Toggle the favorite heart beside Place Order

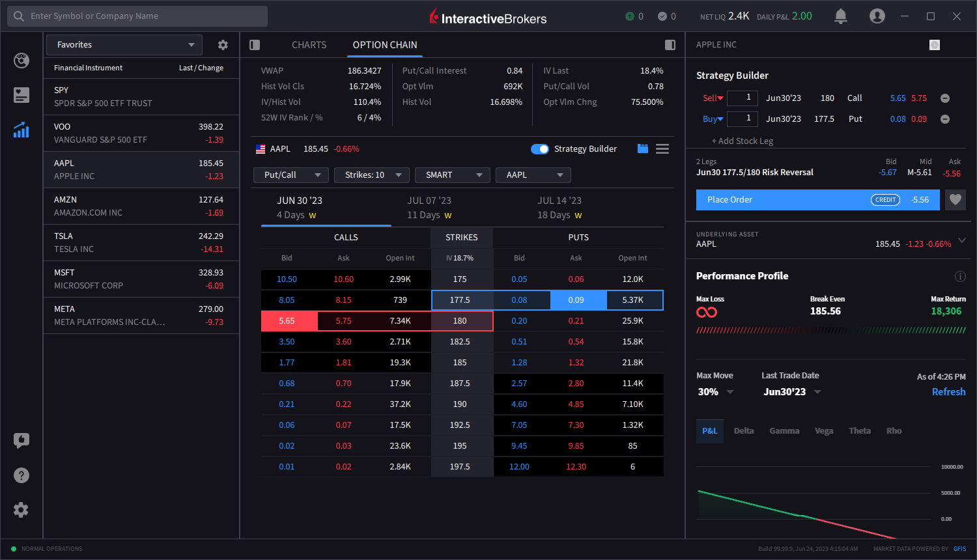click(x=955, y=199)
